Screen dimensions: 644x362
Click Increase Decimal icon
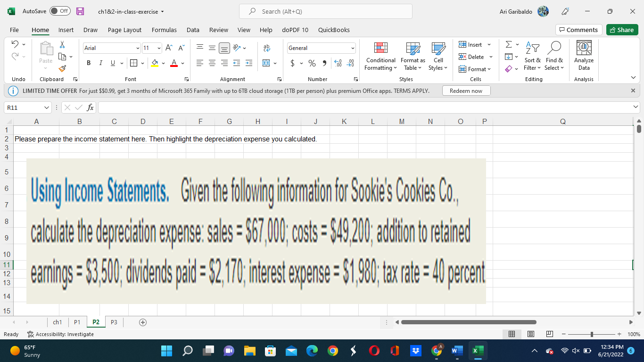click(x=338, y=63)
